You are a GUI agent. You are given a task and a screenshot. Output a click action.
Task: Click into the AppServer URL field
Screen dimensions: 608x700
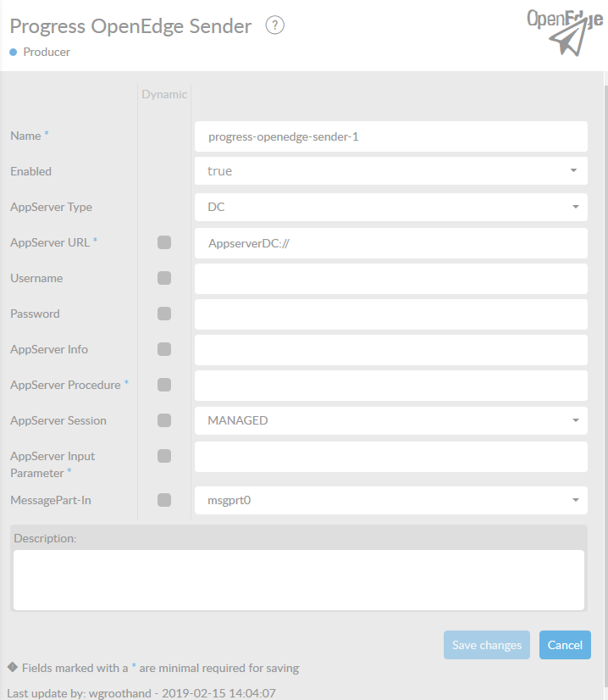pos(390,242)
